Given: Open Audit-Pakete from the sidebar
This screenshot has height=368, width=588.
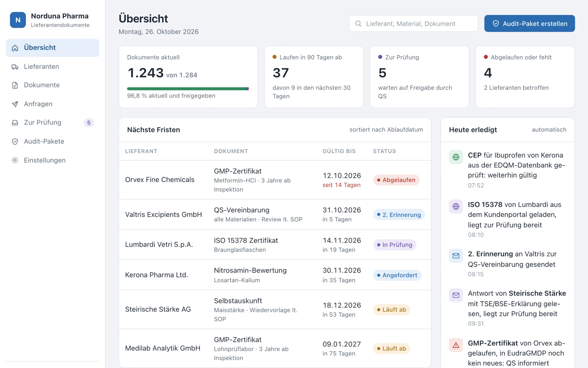Looking at the screenshot, I should 53,142.
